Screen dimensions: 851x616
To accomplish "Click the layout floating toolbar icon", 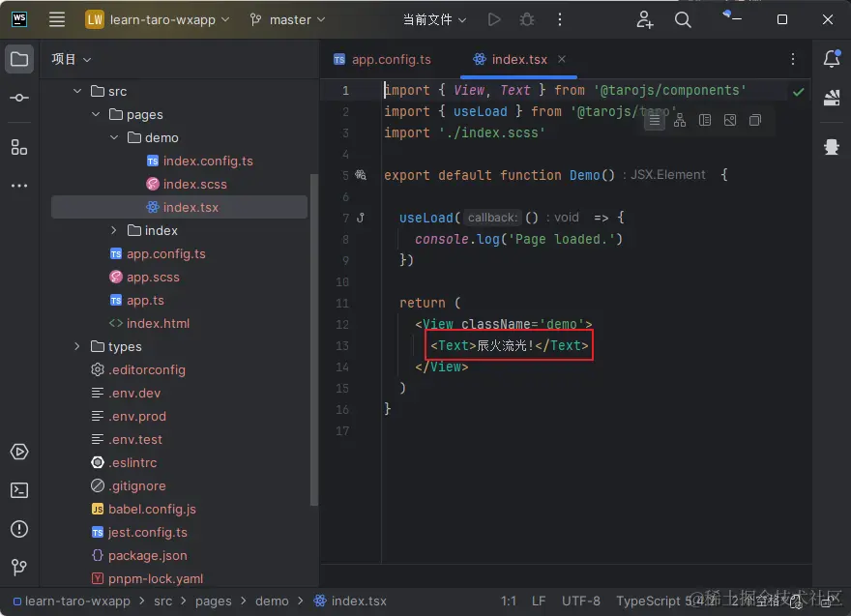I will point(704,120).
